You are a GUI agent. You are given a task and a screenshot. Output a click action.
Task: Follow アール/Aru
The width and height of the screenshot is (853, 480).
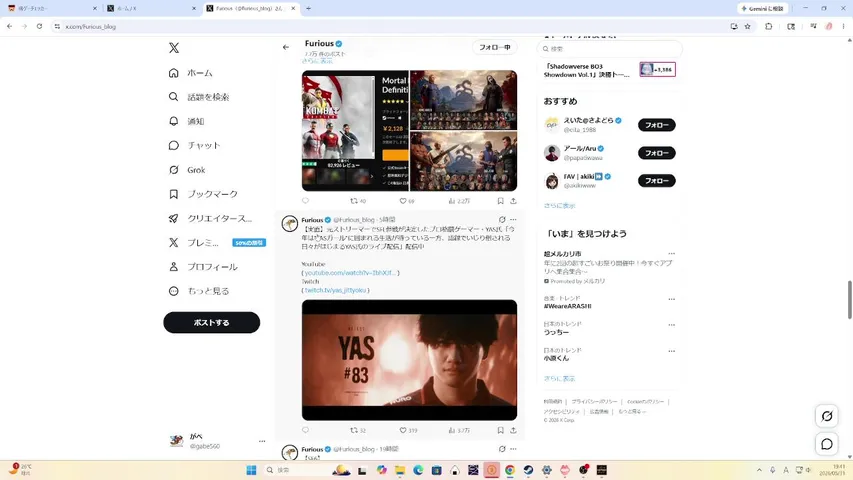657,153
